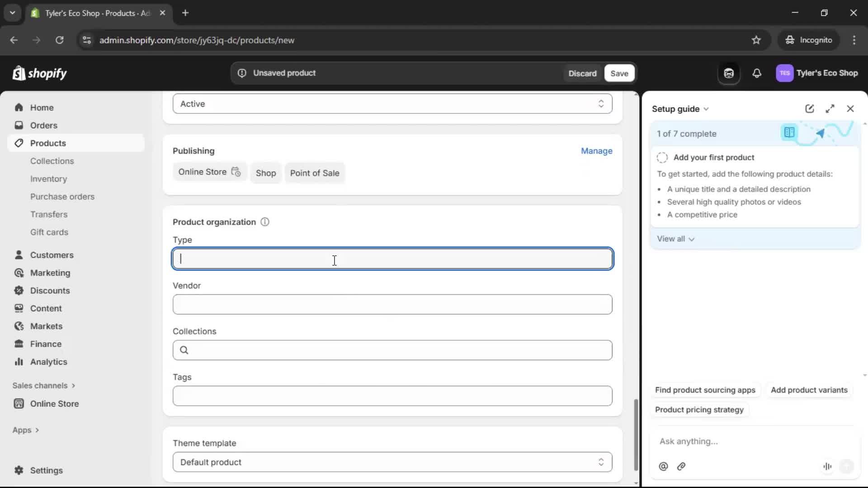Click the @ mention icon in Ask anything box
Viewport: 868px width, 488px height.
click(663, 466)
